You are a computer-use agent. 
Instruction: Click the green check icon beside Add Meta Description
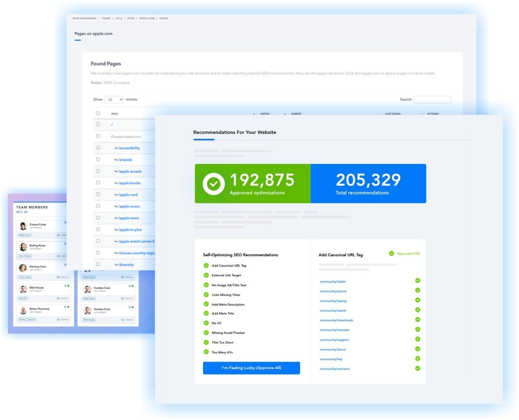tap(206, 304)
